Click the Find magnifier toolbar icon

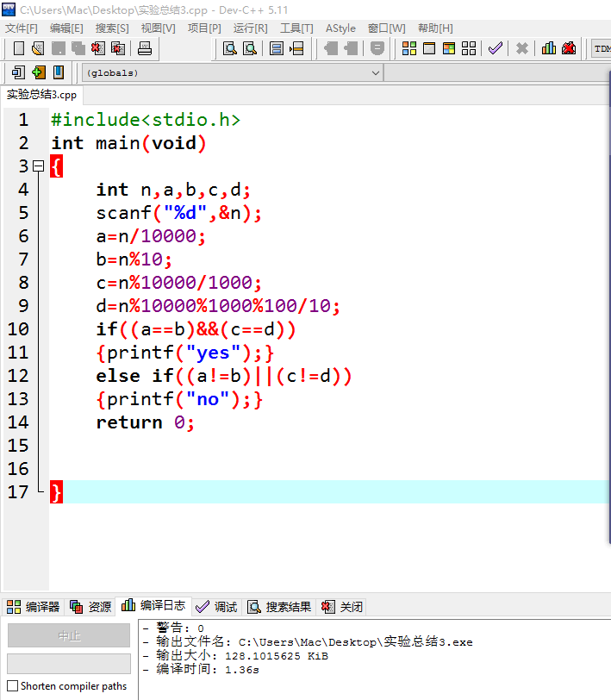pos(230,48)
